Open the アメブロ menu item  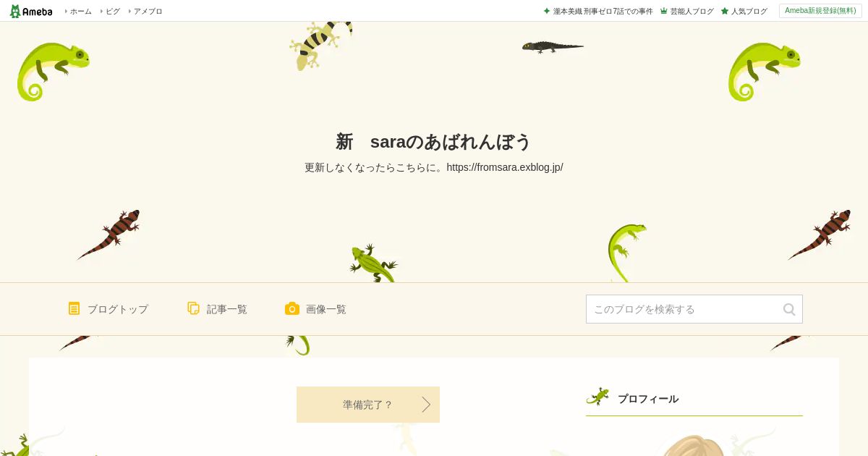pyautogui.click(x=147, y=11)
